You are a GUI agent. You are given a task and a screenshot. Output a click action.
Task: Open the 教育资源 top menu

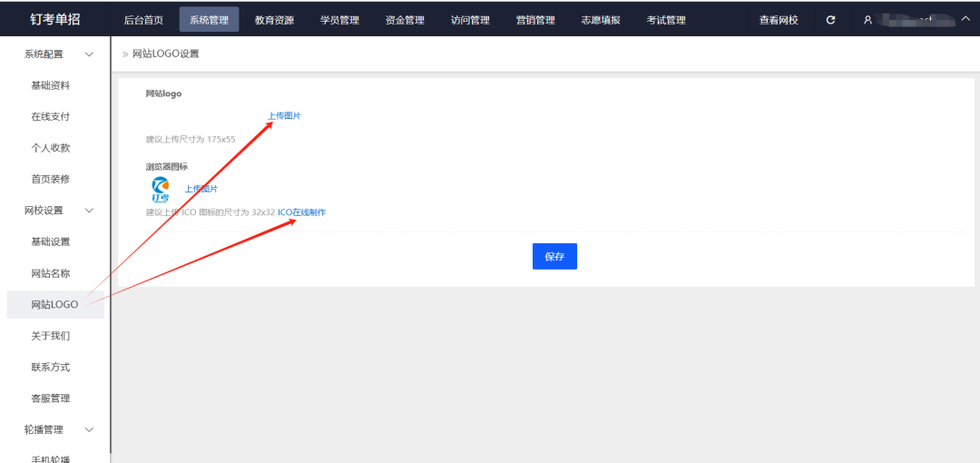(274, 20)
